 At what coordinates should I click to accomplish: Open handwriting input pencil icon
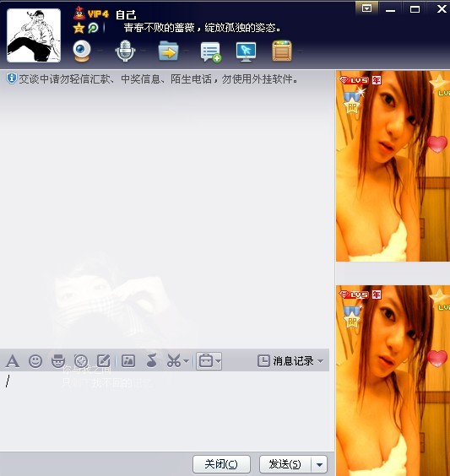(103, 361)
